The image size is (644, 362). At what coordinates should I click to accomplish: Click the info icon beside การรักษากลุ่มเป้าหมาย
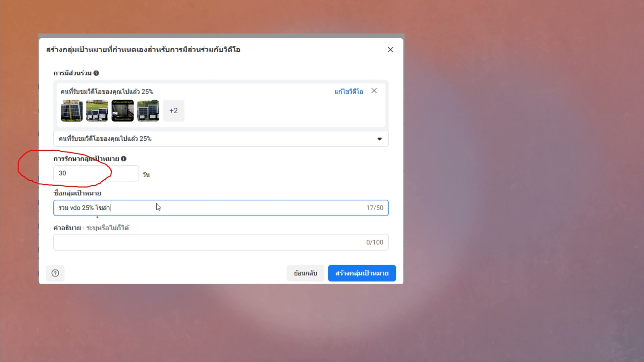[123, 159]
